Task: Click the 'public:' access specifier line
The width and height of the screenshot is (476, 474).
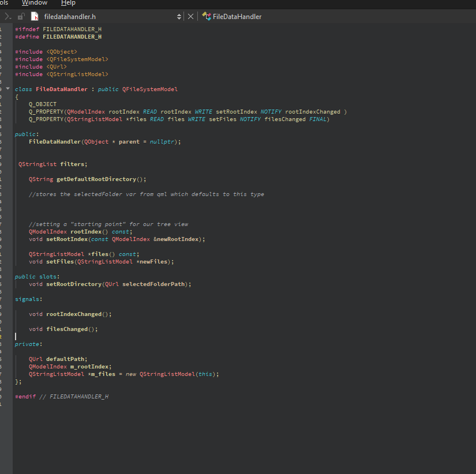Action: click(27, 134)
